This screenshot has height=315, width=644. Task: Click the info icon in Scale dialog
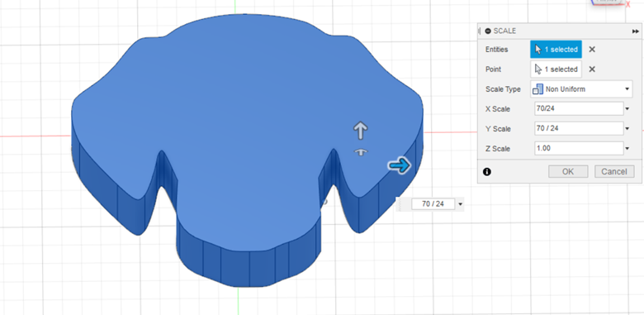[487, 171]
